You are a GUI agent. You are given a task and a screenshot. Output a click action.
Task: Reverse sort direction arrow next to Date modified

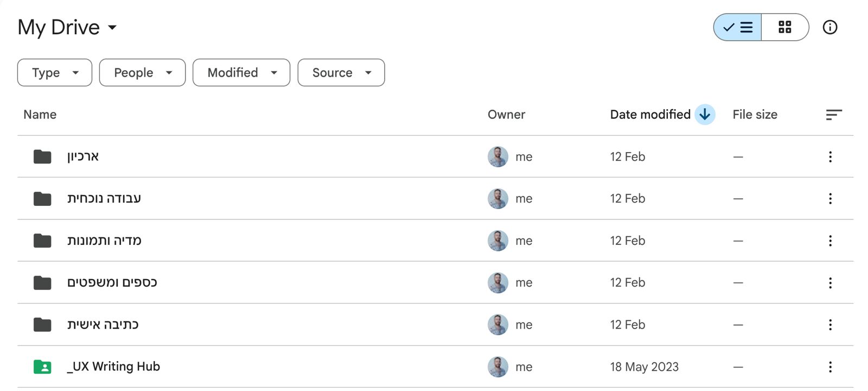tap(705, 115)
